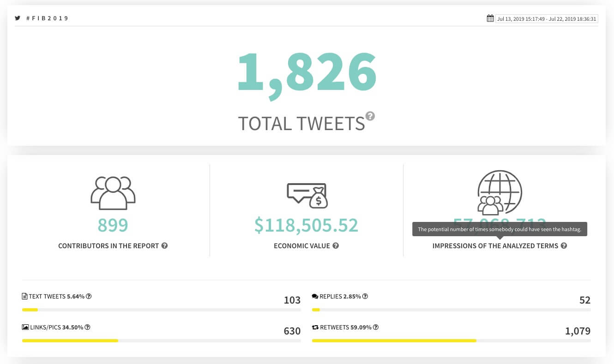Click the Retweets arrows icon
Screen dimensions: 614x364
pos(315,327)
